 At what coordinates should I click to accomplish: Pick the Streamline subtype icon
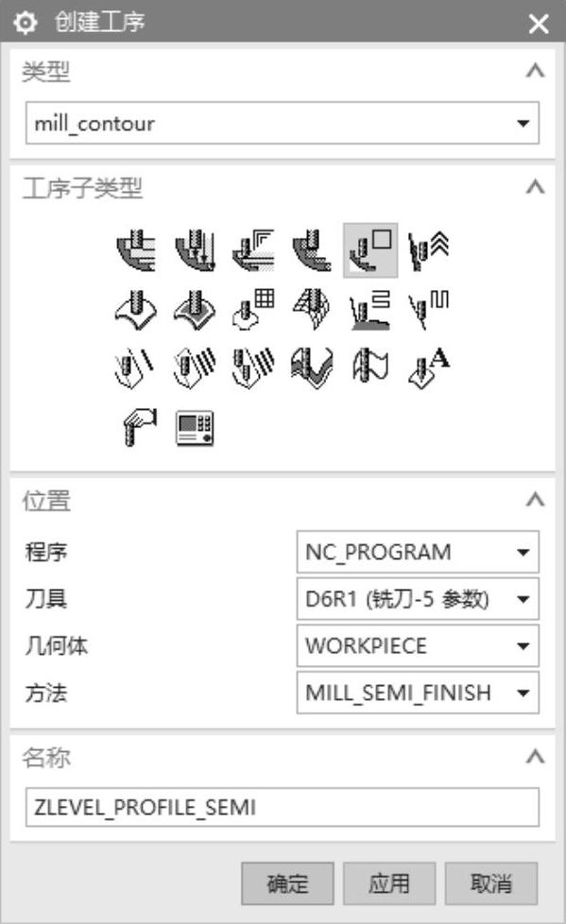point(312,309)
